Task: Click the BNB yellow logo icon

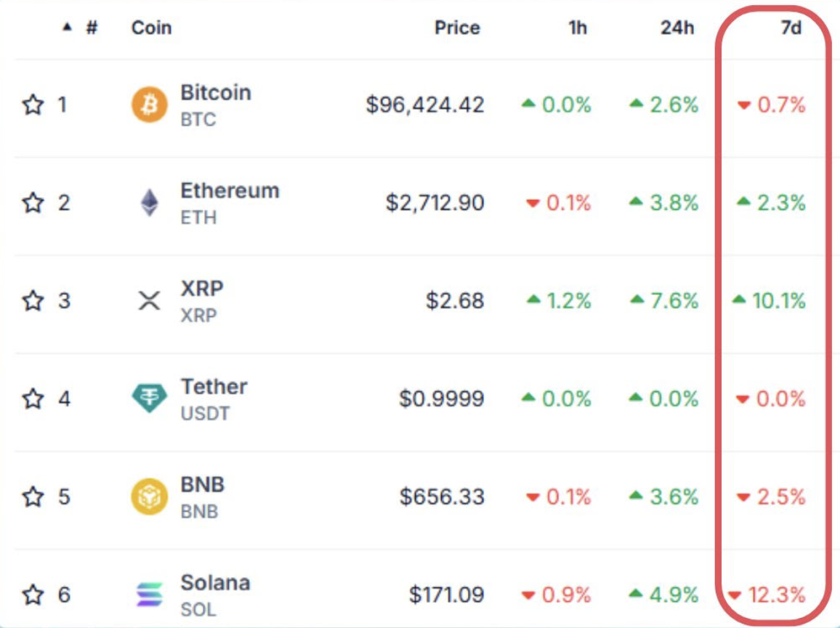Action: click(x=150, y=496)
